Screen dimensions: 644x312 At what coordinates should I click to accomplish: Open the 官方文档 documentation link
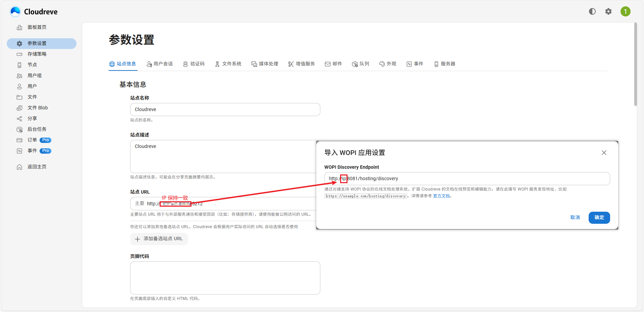point(441,196)
